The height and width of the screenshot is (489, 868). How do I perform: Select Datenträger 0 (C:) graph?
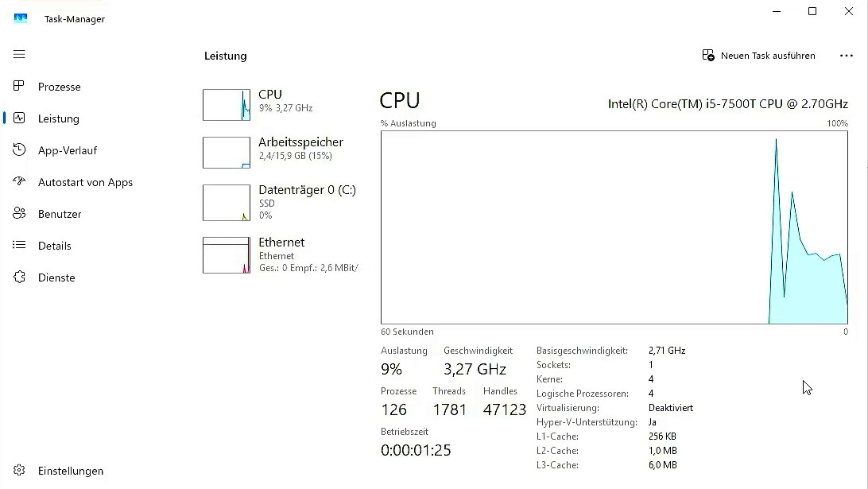(227, 203)
